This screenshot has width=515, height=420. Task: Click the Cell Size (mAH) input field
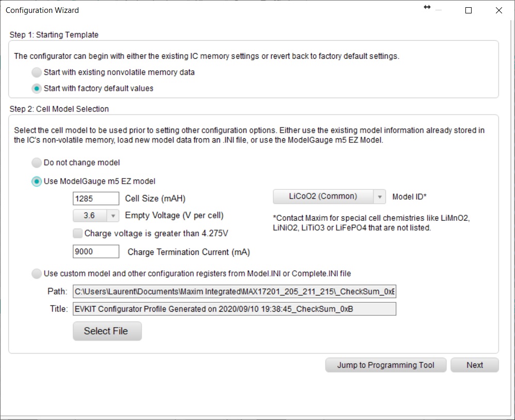(96, 199)
